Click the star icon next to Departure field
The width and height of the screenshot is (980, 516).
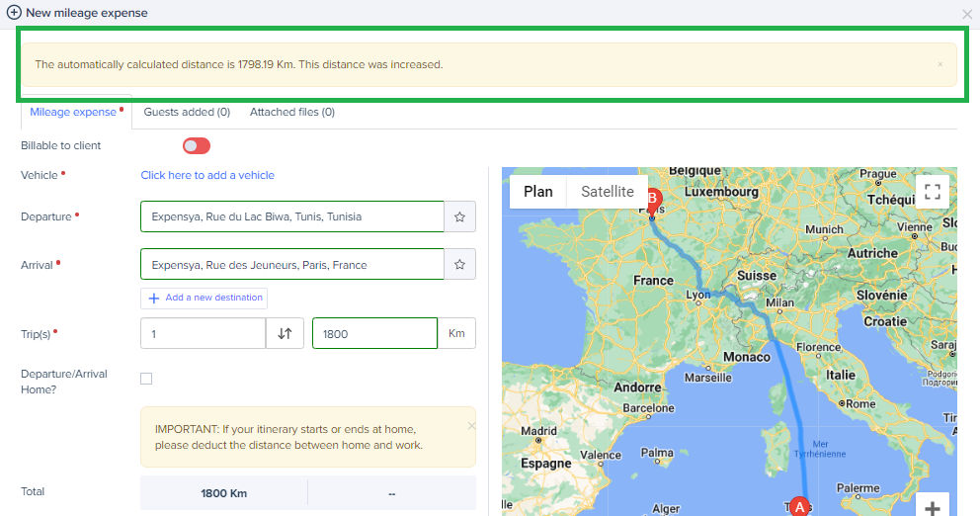459,216
